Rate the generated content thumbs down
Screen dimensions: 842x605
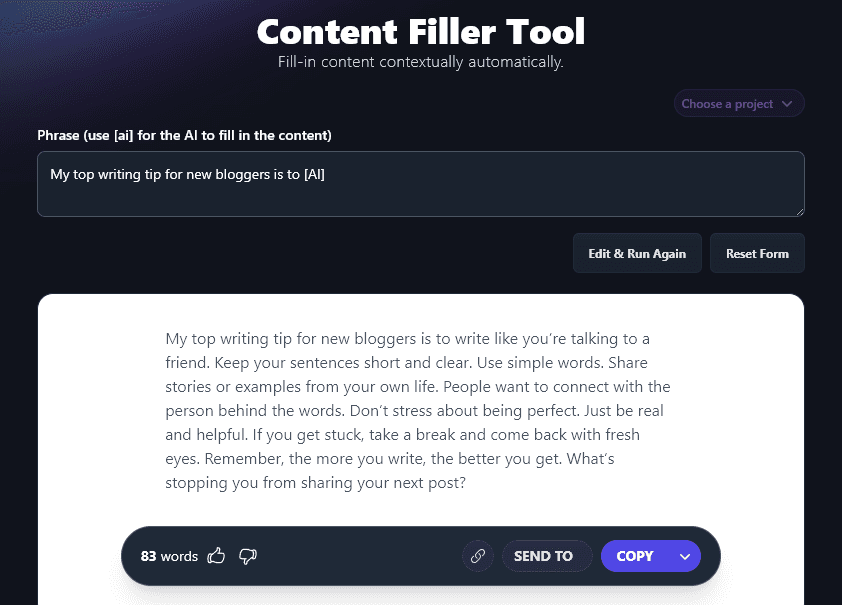247,556
